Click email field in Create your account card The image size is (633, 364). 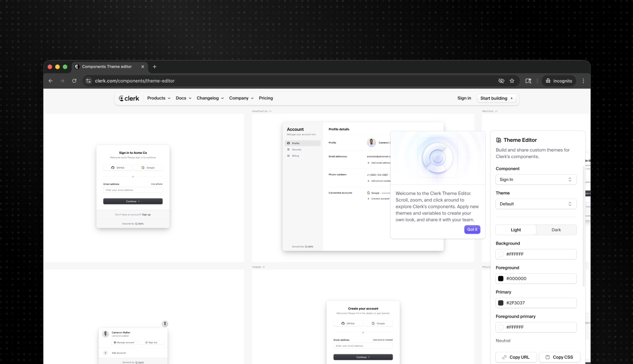tap(363, 346)
